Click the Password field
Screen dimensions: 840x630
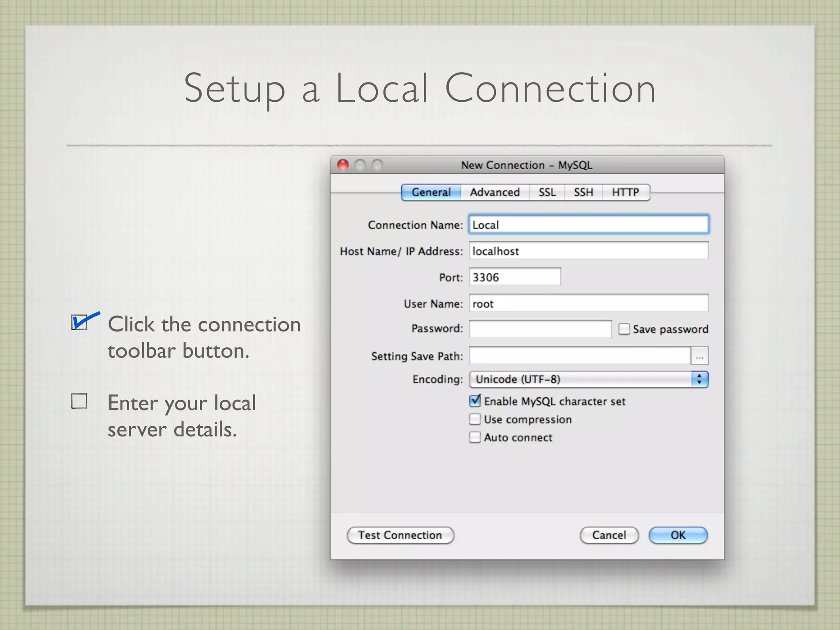tap(540, 329)
